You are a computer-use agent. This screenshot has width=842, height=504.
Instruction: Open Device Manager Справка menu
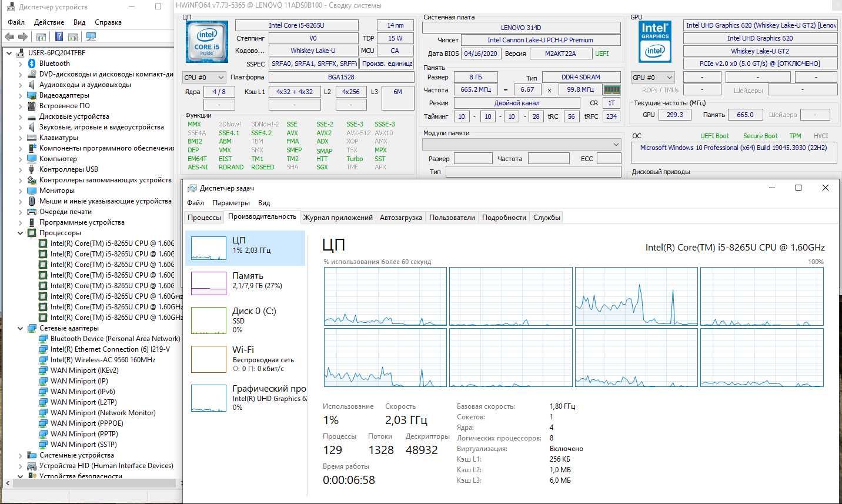108,22
